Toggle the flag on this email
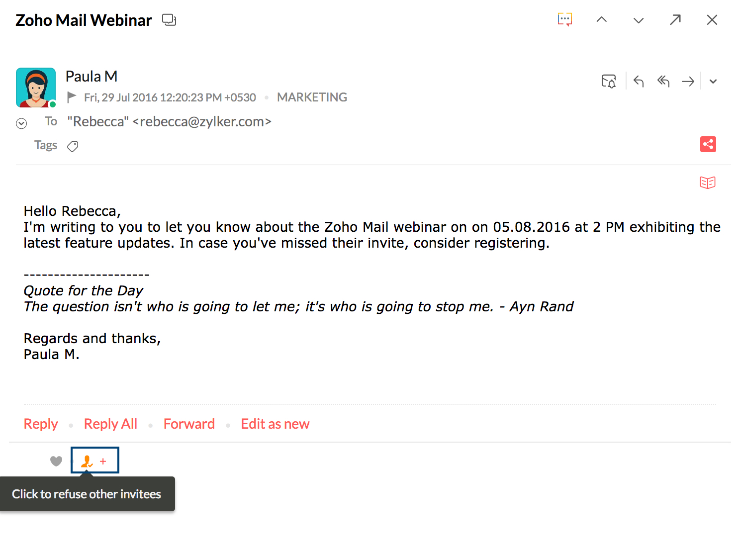737x560 pixels. tap(72, 97)
